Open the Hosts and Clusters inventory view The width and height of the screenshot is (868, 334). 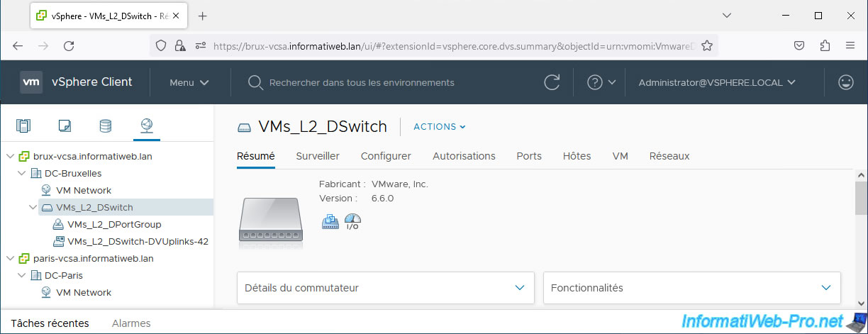23,126
